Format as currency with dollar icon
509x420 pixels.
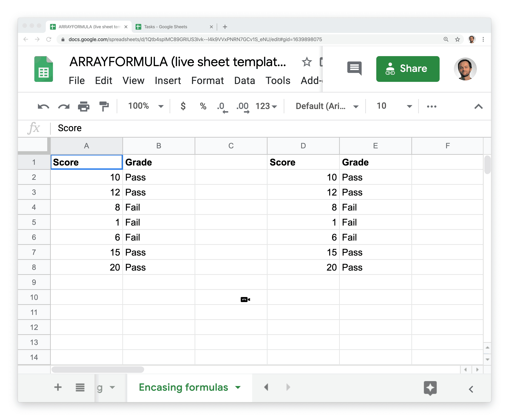(183, 106)
